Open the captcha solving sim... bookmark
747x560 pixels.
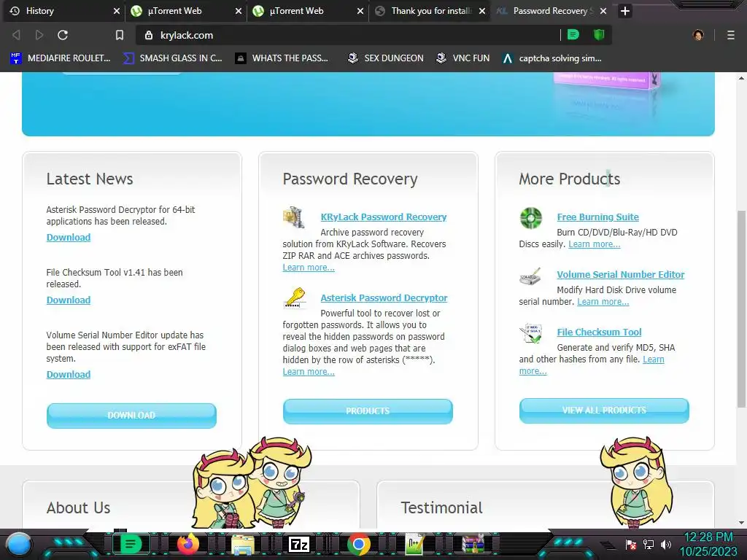pyautogui.click(x=552, y=58)
